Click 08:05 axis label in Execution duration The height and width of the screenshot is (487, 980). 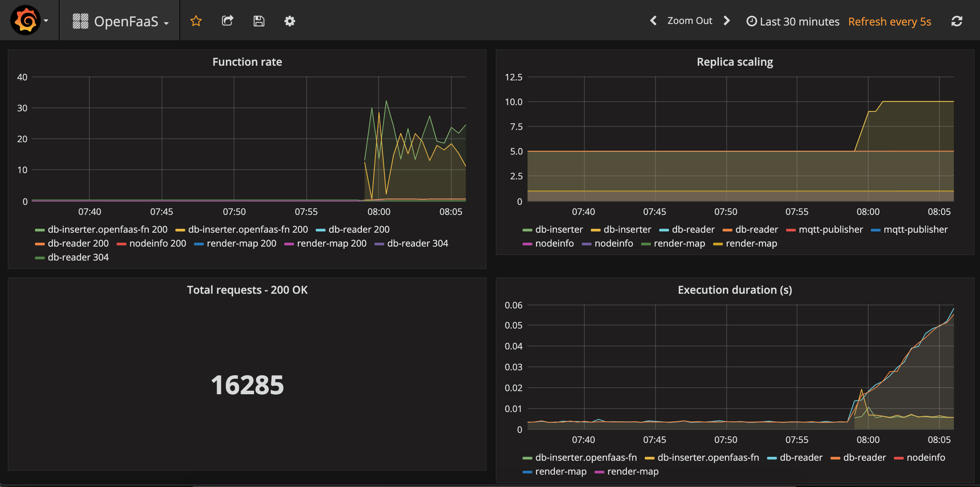click(939, 440)
